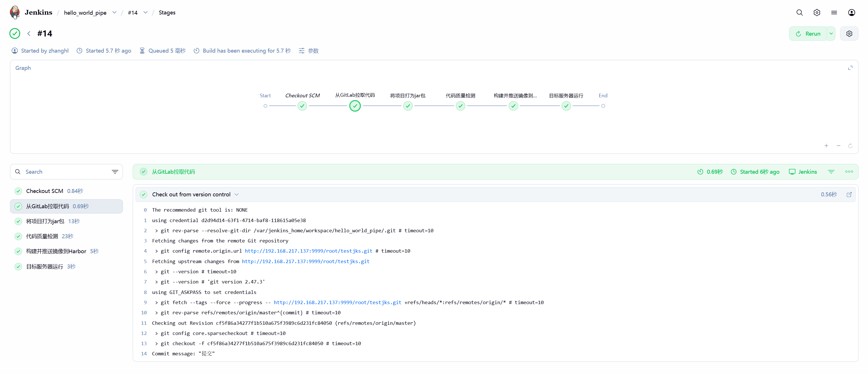Open the git fetch repository URL link
This screenshot has height=374, width=868.
(338, 302)
